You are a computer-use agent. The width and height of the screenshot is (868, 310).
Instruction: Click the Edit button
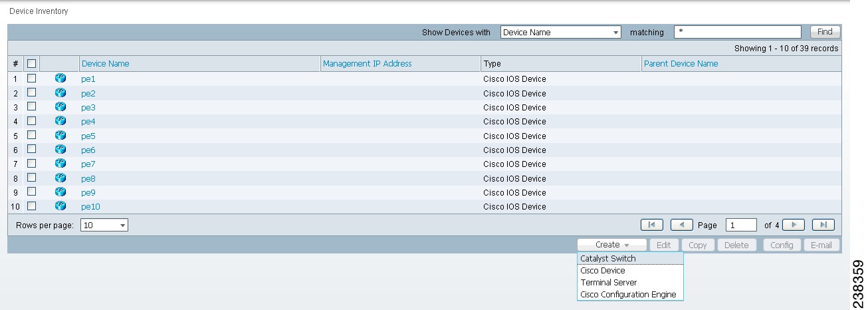click(663, 245)
